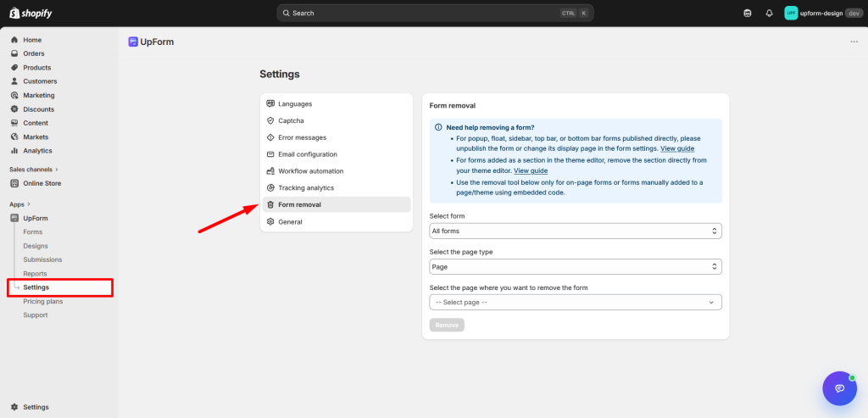Click the Remove button

447,325
